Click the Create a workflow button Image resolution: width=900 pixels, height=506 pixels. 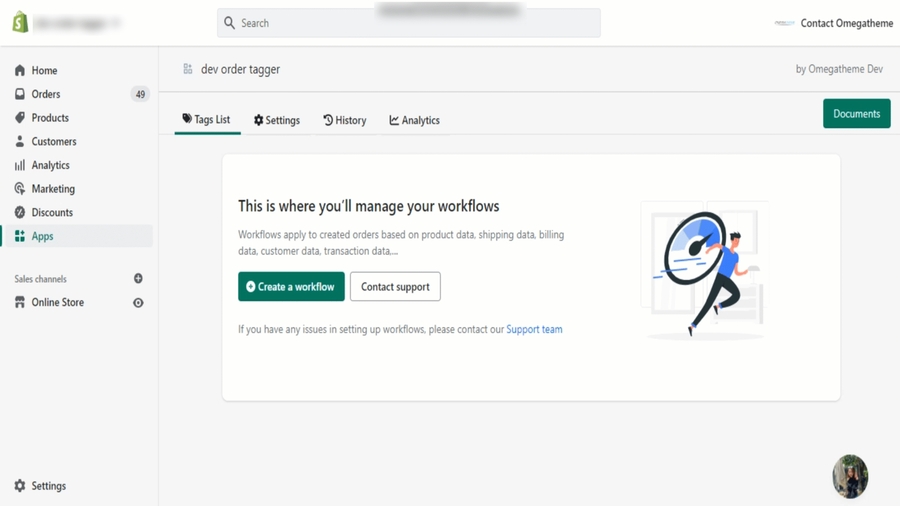click(291, 287)
